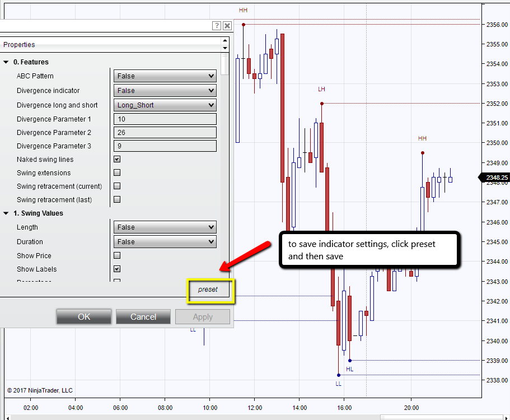Open the Duration dropdown
The image size is (510, 420).
(x=165, y=242)
